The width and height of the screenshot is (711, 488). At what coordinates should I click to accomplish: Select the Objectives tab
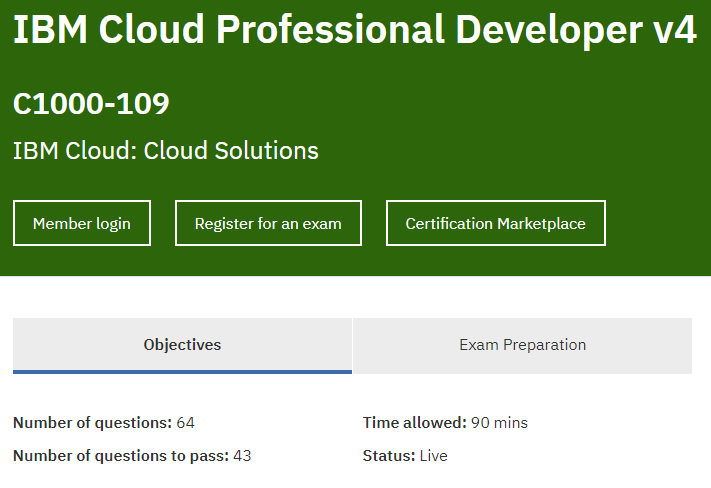[182, 346]
